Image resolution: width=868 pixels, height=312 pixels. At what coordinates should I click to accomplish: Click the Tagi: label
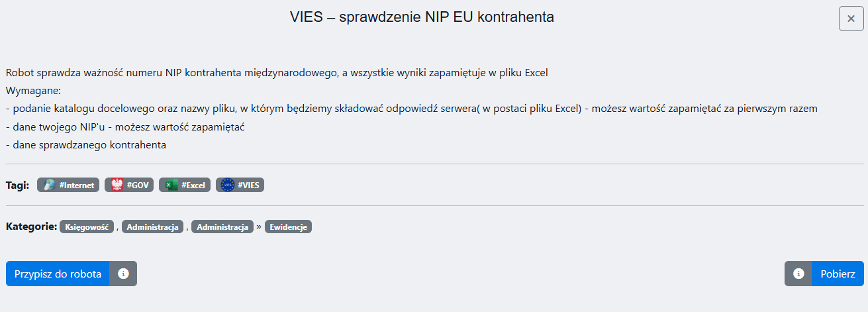(17, 185)
